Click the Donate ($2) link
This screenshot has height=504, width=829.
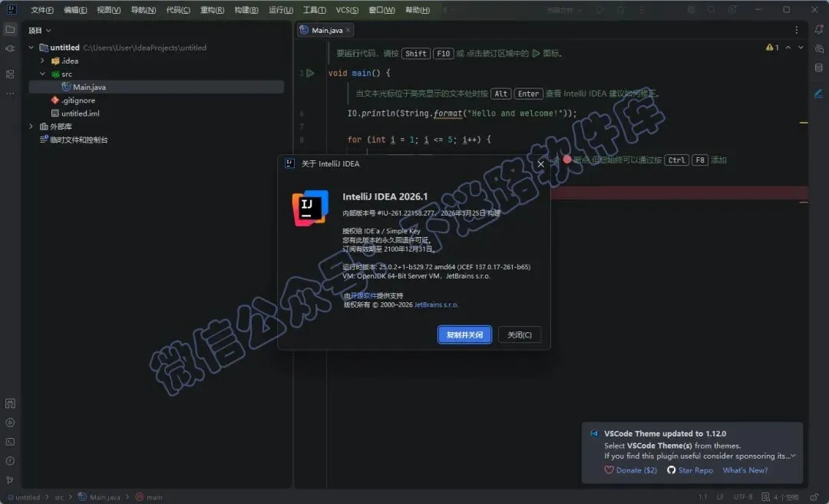(x=631, y=470)
